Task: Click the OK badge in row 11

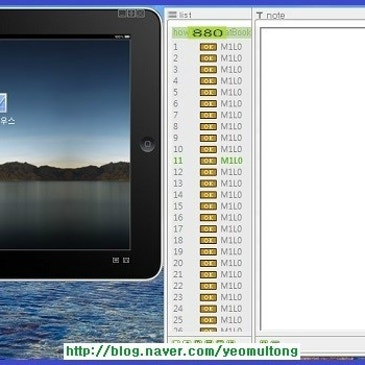Action: click(x=208, y=161)
